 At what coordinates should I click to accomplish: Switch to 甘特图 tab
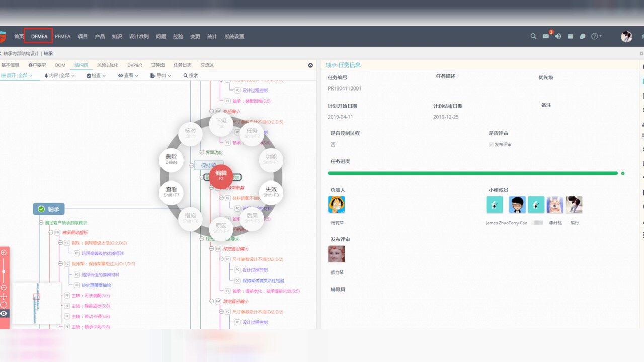coord(158,65)
